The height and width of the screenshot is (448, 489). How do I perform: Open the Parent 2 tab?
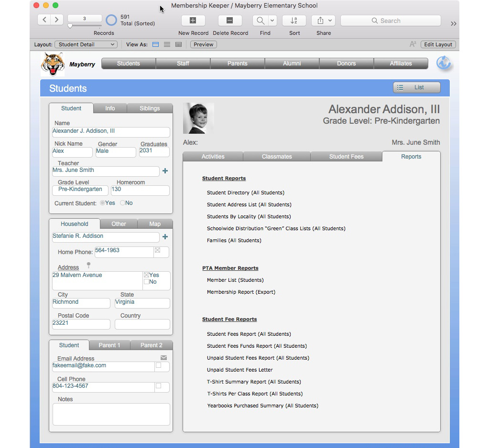pyautogui.click(x=151, y=345)
